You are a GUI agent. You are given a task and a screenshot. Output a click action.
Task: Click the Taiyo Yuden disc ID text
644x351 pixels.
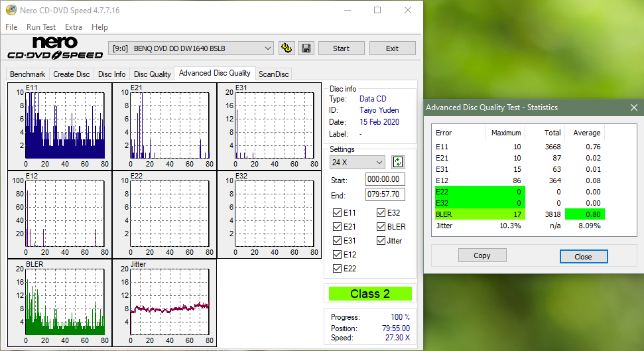(x=379, y=110)
